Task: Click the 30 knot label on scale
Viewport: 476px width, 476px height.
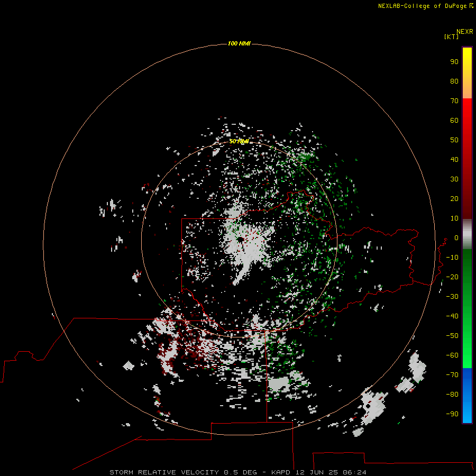Action: click(454, 179)
